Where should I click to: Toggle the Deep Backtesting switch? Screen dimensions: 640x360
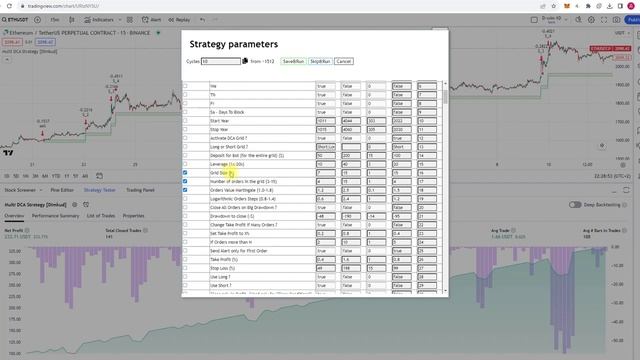(x=575, y=204)
